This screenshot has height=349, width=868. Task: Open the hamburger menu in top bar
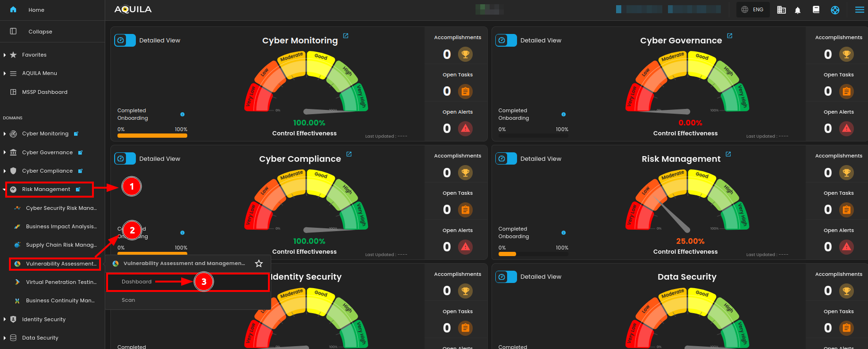860,10
